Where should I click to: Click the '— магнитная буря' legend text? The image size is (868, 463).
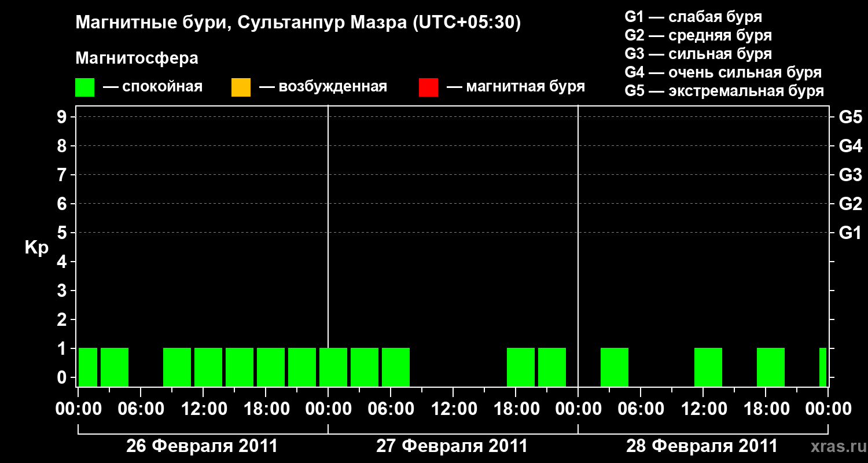[516, 87]
